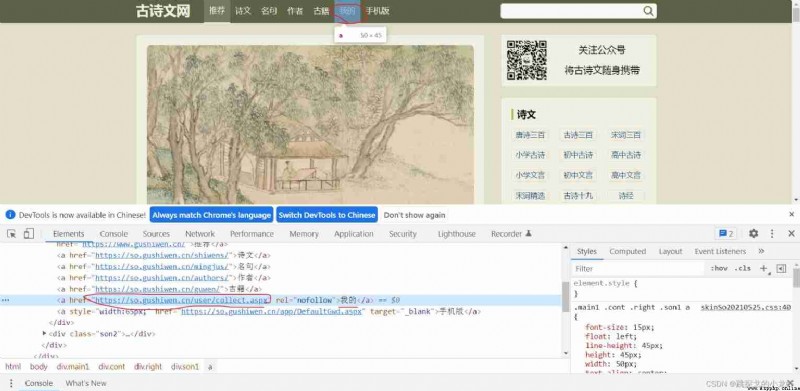This screenshot has width=800, height=391.
Task: Open the Security panel tab
Action: pyautogui.click(x=403, y=234)
